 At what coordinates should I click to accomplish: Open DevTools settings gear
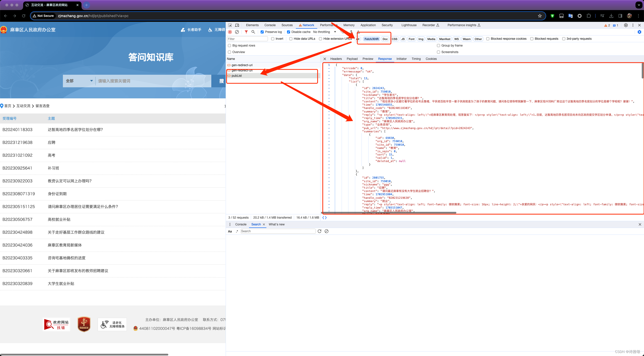626,25
